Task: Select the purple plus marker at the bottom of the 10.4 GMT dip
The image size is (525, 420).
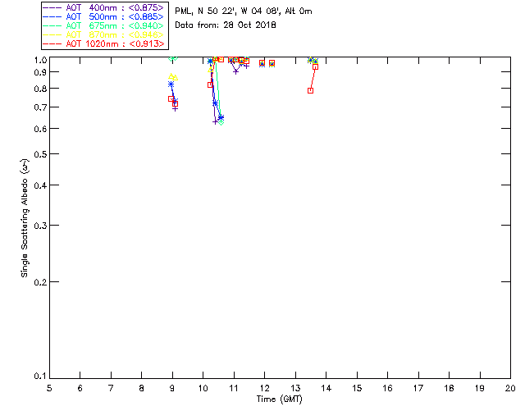Action: 215,122
